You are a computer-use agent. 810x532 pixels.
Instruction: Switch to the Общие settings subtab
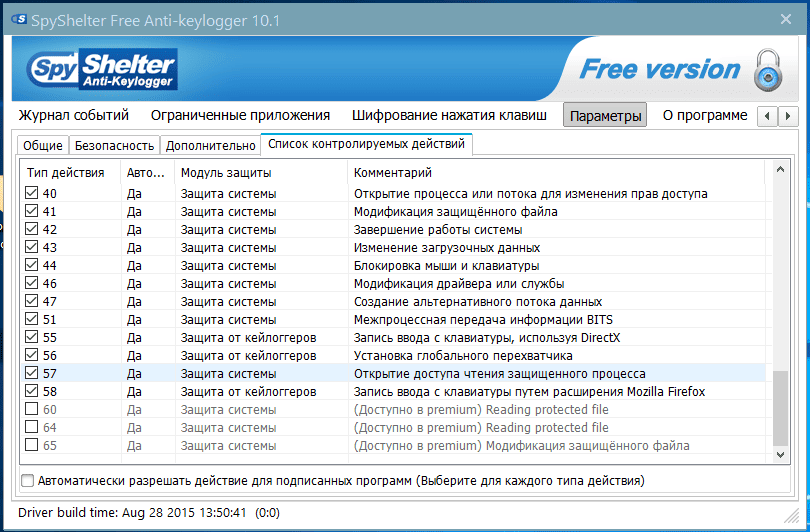pyautogui.click(x=43, y=145)
